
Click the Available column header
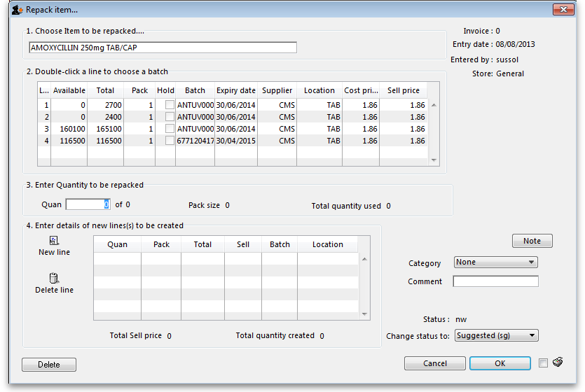click(69, 90)
